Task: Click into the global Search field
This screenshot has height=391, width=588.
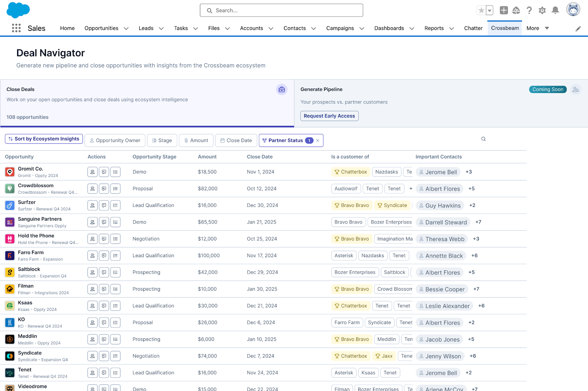Action: (282, 10)
